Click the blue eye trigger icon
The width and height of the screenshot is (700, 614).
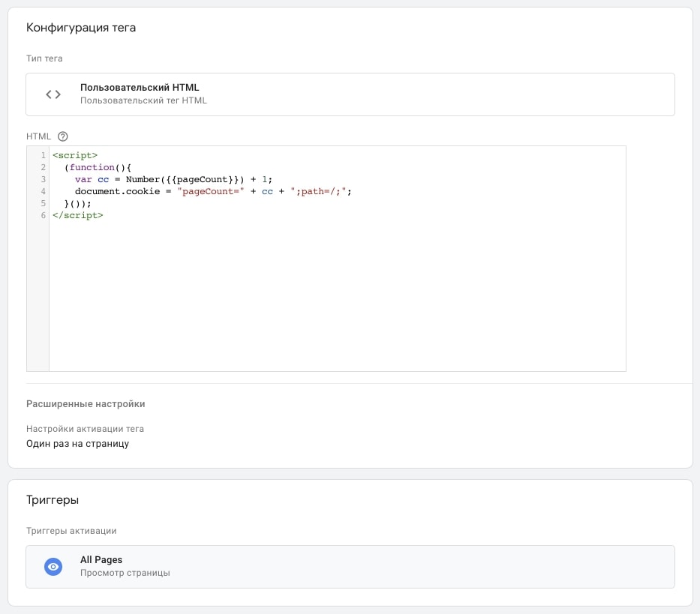tap(53, 567)
